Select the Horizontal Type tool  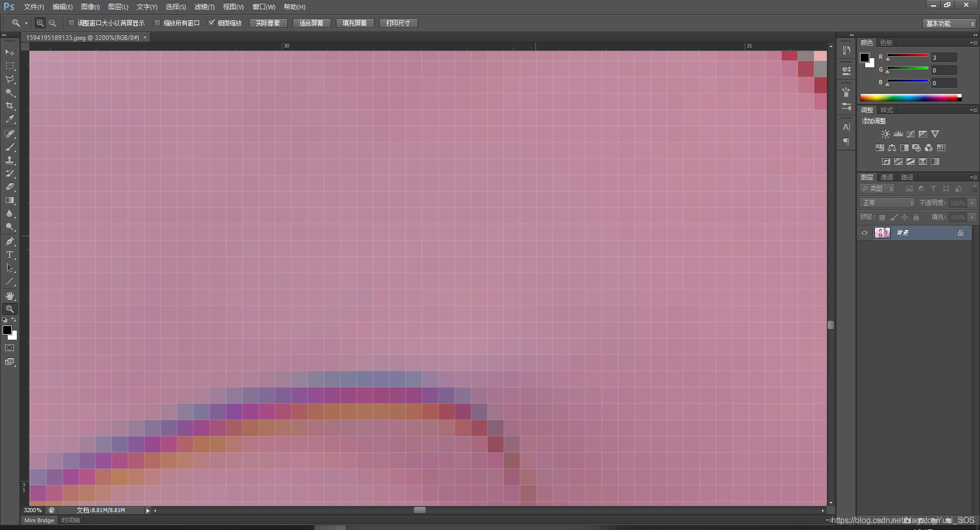[10, 255]
